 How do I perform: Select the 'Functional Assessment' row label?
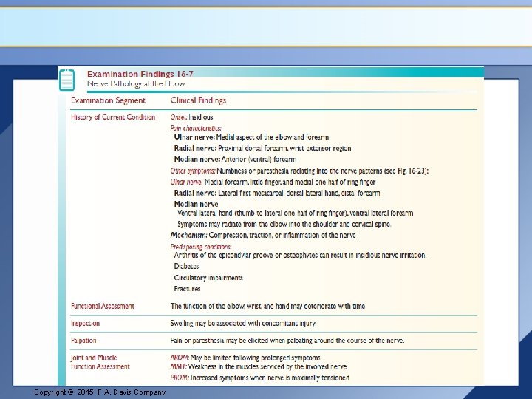pos(103,306)
